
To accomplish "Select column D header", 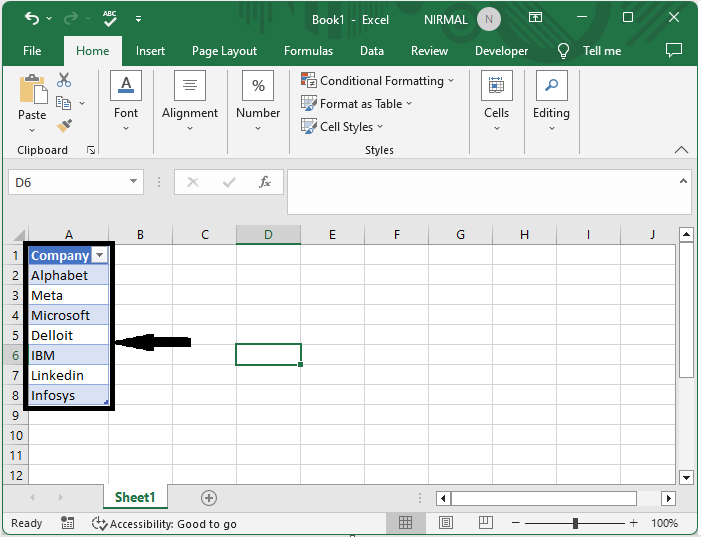I will pyautogui.click(x=268, y=235).
